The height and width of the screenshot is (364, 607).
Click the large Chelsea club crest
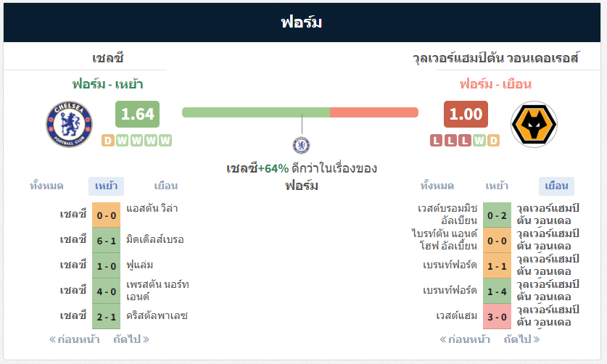70,124
